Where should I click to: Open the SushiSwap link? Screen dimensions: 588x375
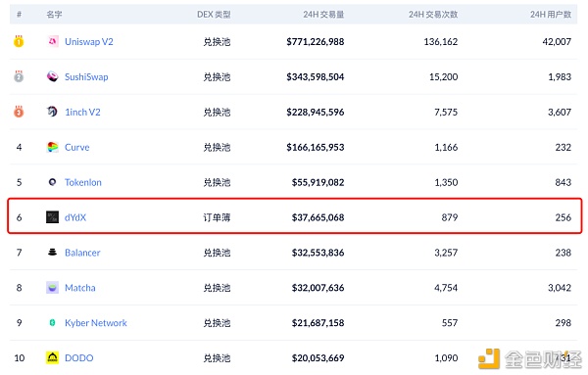click(x=86, y=76)
